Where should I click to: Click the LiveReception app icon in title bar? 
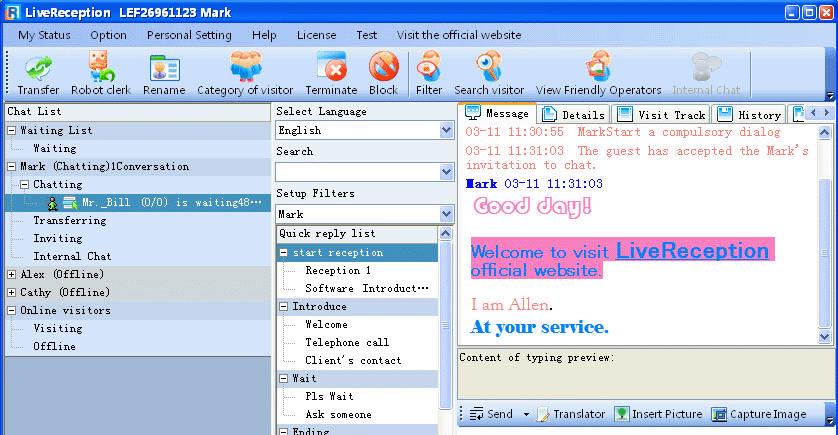(12, 12)
